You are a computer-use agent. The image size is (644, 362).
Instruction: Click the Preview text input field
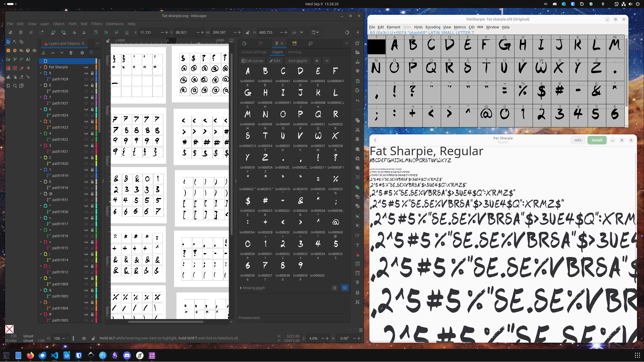[x=305, y=318]
